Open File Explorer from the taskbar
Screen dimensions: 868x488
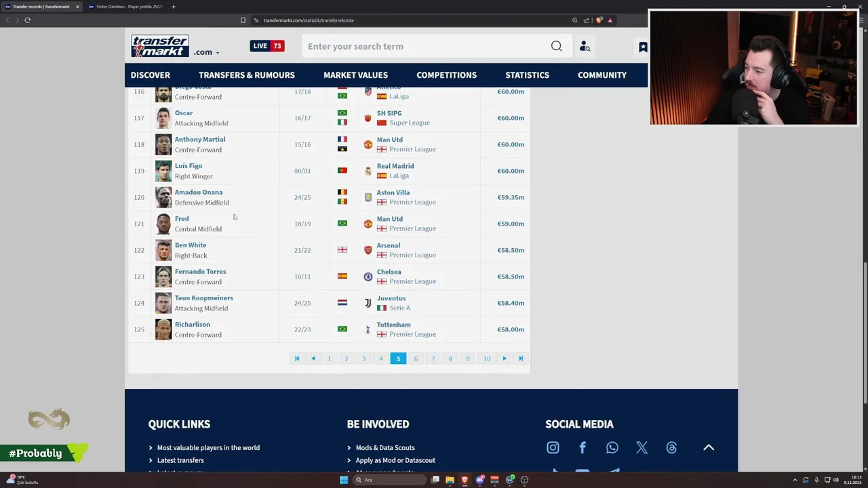point(450,480)
